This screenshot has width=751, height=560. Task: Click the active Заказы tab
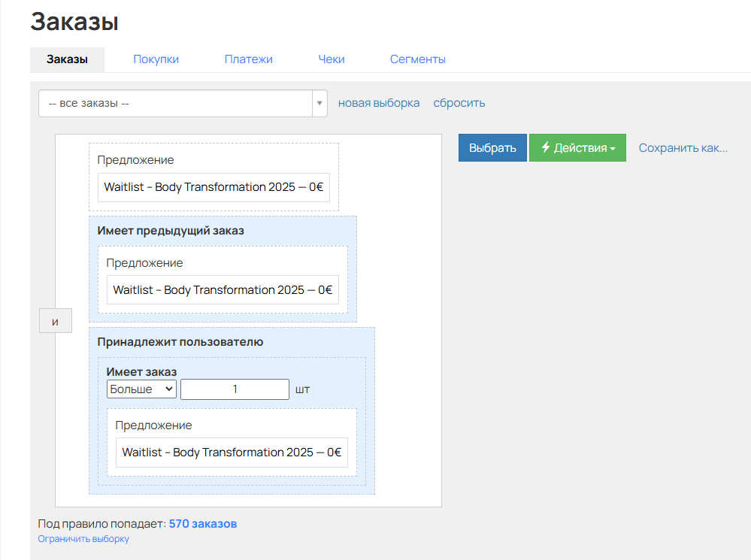point(67,59)
